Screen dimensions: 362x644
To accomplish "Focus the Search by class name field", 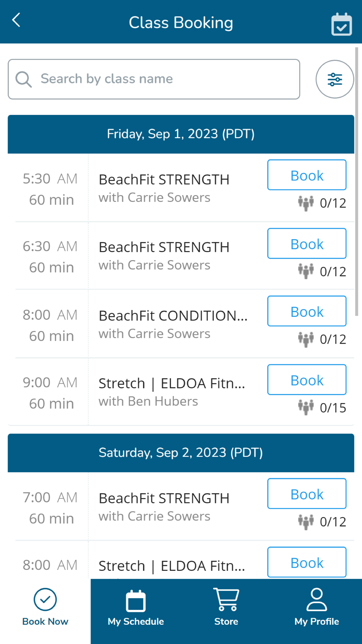I will (x=159, y=79).
